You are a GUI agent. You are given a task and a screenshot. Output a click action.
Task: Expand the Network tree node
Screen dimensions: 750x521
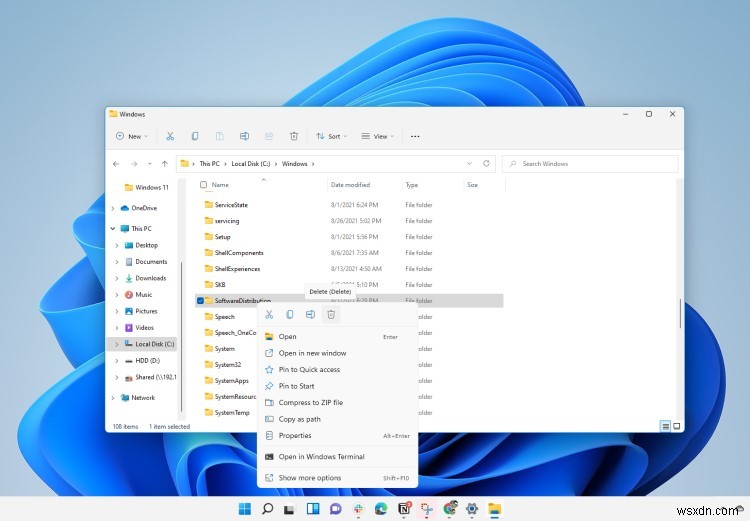click(113, 398)
